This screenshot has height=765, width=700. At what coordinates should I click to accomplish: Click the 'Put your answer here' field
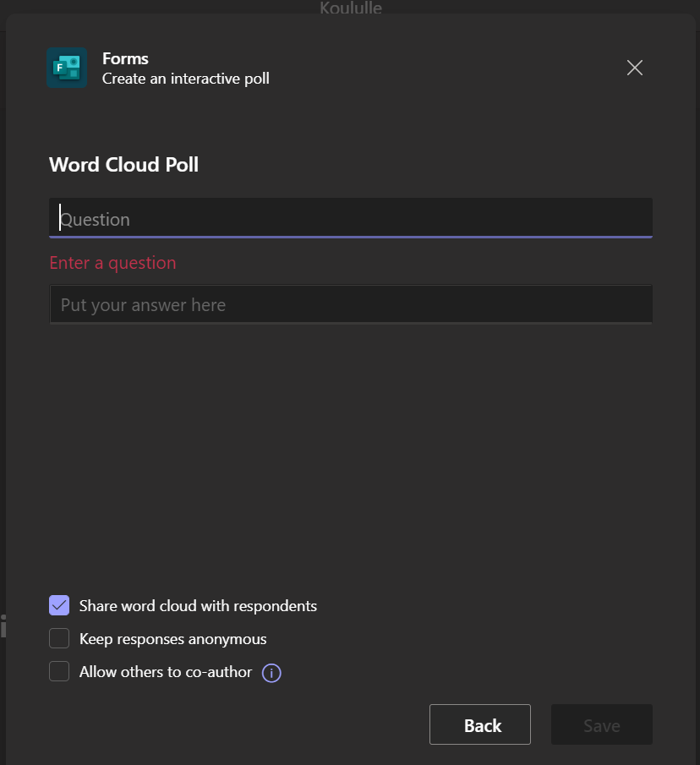click(x=351, y=304)
